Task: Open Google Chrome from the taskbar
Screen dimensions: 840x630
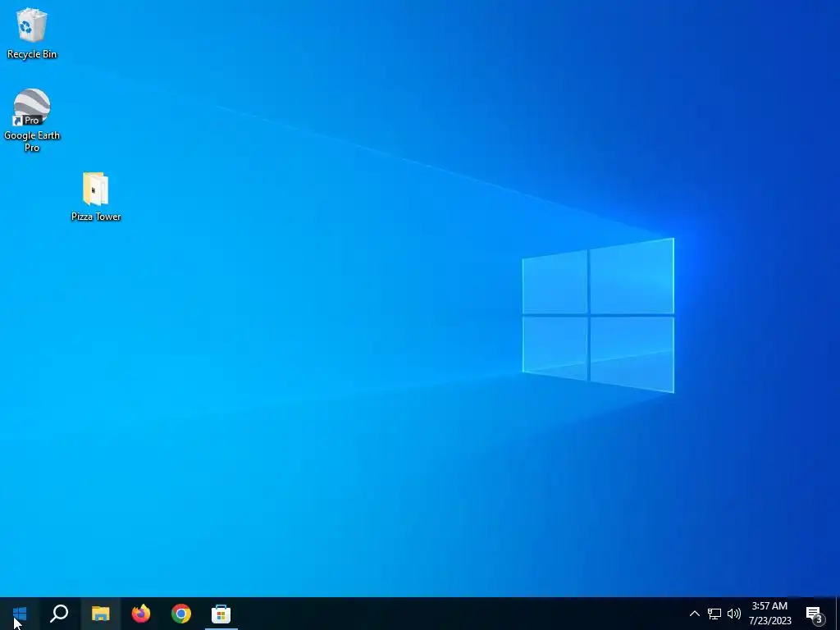Action: click(x=181, y=614)
